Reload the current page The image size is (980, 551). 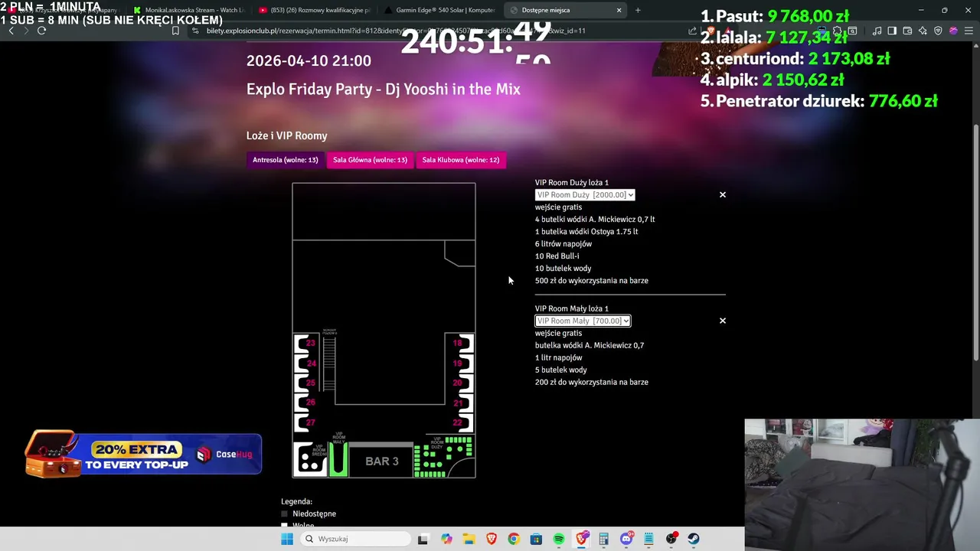pyautogui.click(x=41, y=31)
